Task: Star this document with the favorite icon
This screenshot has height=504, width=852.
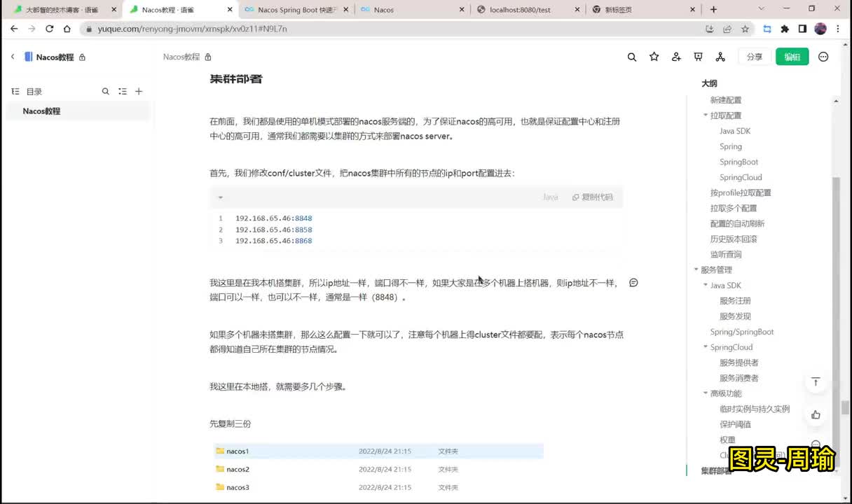Action: [654, 57]
